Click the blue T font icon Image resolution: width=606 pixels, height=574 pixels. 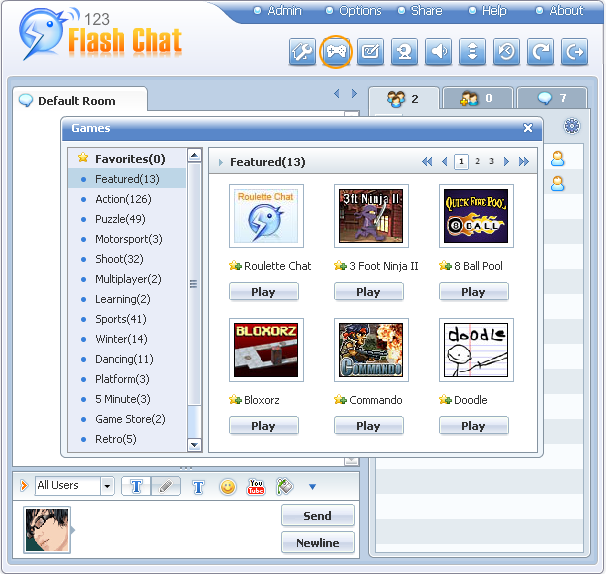[x=198, y=487]
